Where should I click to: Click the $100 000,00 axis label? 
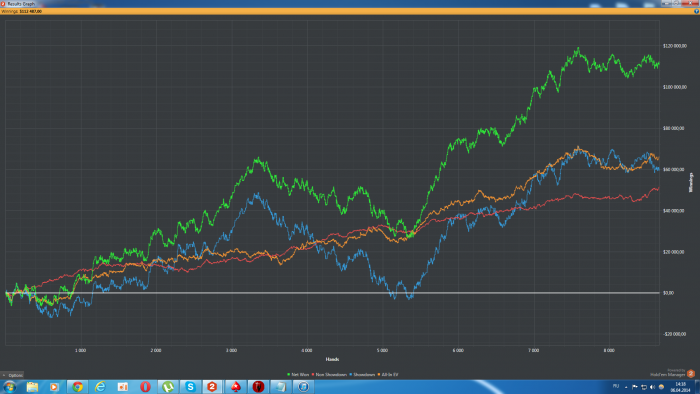[x=674, y=87]
